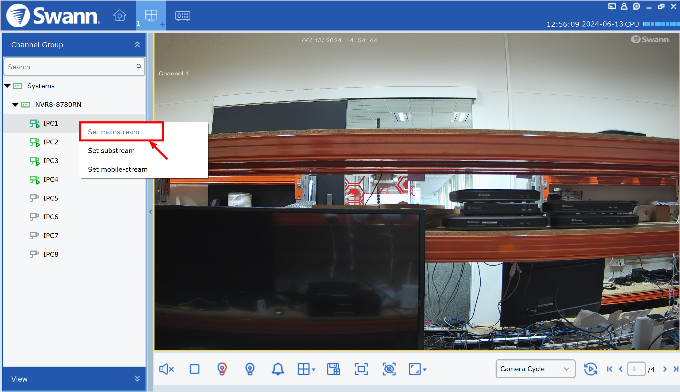Choose Set substream from context menu
The image size is (680, 392).
[x=111, y=150]
